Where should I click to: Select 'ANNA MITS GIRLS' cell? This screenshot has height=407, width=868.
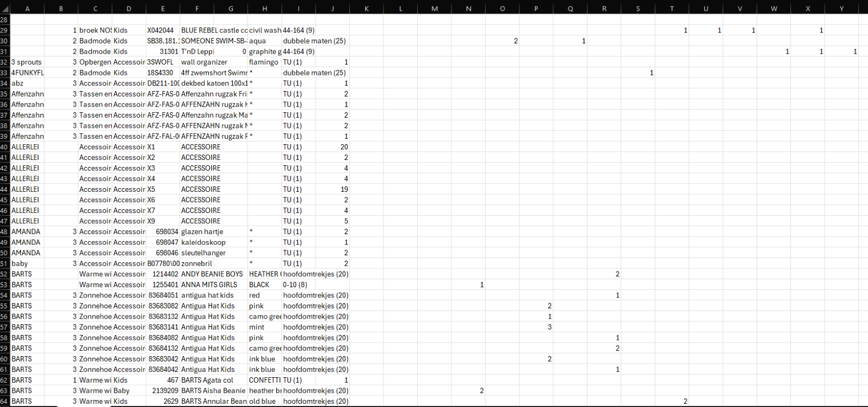(x=214, y=285)
